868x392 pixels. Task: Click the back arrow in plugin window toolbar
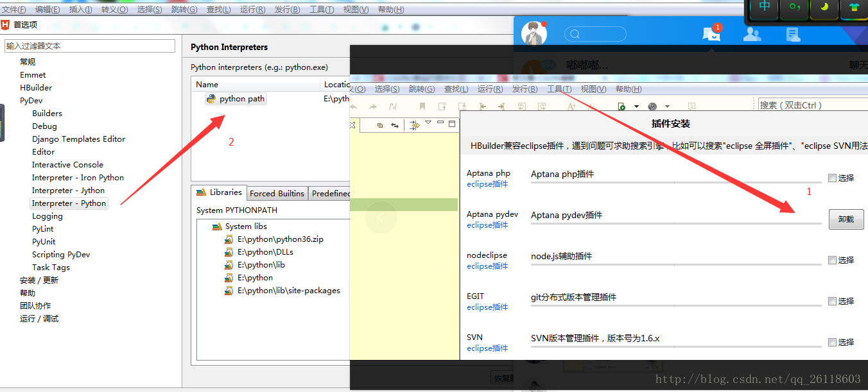pos(354,107)
